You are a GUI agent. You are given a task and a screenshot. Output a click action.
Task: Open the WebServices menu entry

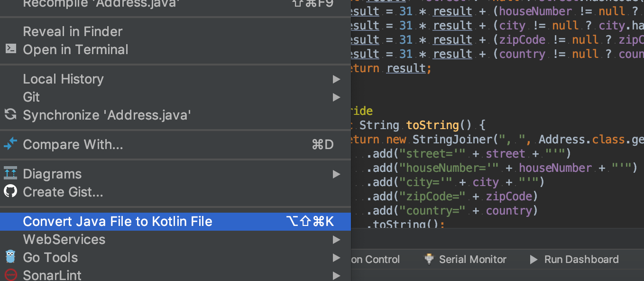click(x=175, y=239)
